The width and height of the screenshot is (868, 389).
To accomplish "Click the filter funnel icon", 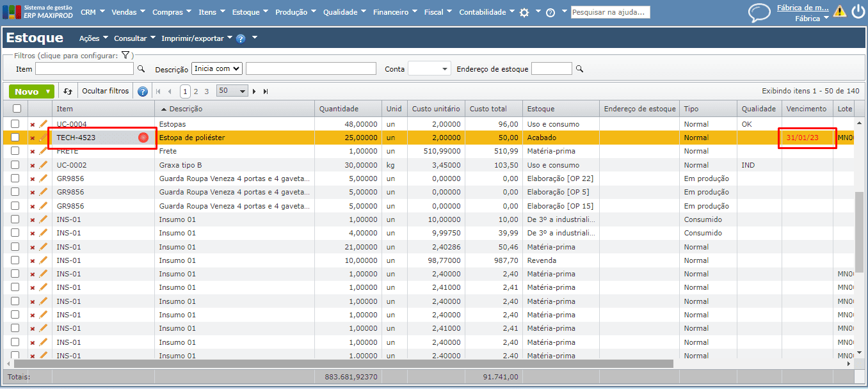I will [x=125, y=56].
